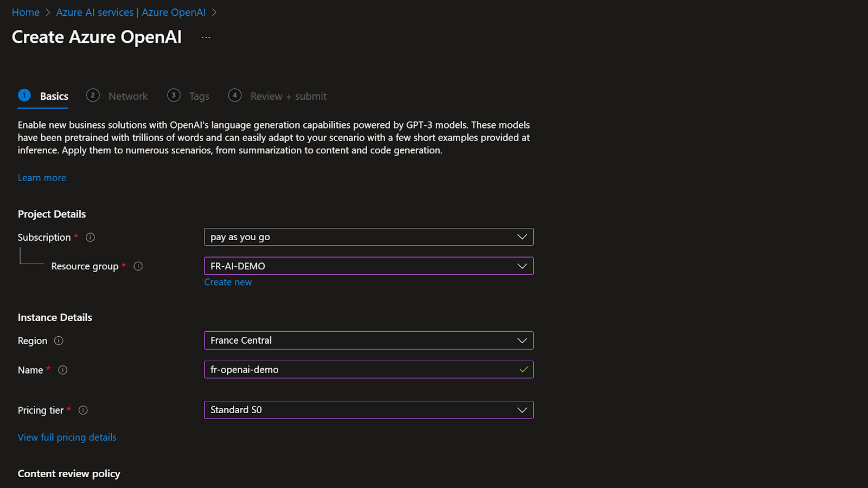Open the Review + submit tab
Image resolution: width=868 pixels, height=488 pixels.
coord(289,96)
